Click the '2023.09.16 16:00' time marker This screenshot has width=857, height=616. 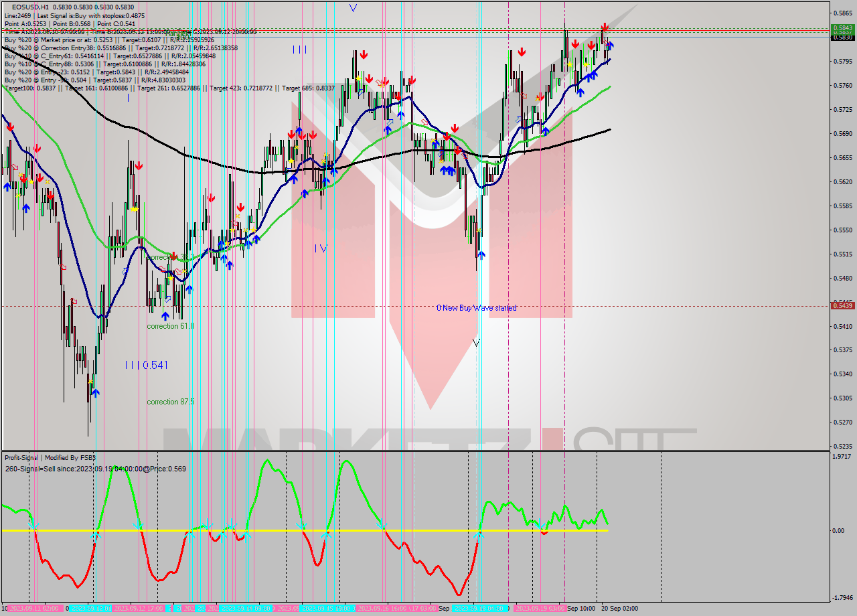(382, 609)
